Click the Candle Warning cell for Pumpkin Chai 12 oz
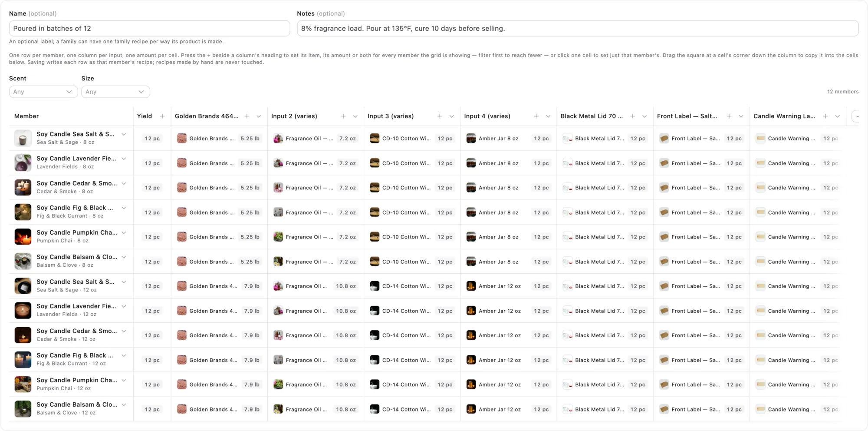868x431 pixels. (798, 385)
